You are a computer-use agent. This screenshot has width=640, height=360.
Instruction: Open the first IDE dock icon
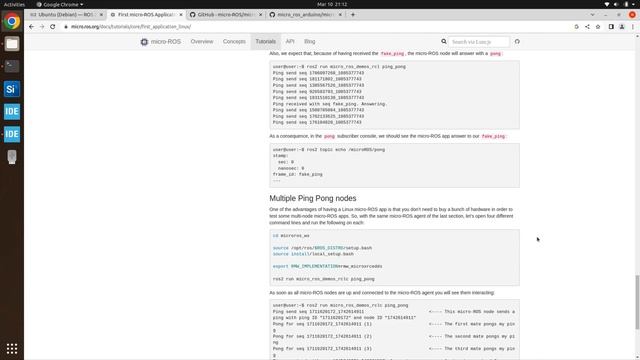12,111
